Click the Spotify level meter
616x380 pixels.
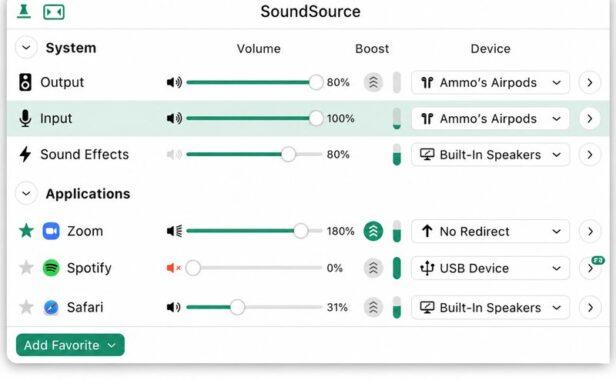click(x=397, y=268)
